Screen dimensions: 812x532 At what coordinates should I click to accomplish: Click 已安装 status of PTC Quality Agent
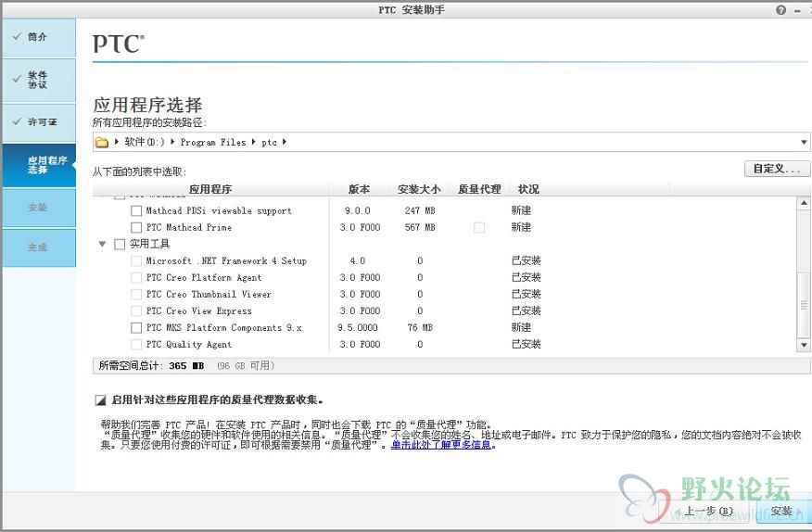pyautogui.click(x=527, y=344)
